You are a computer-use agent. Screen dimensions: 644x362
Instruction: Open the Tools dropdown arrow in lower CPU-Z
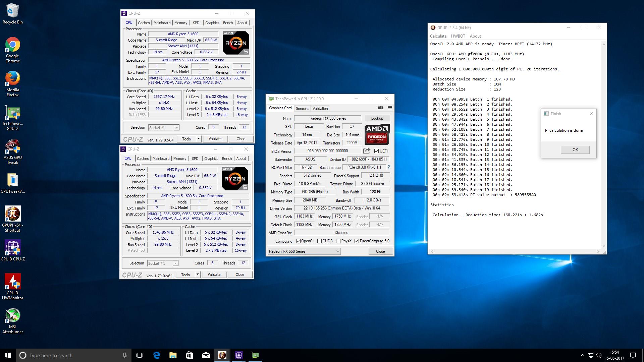pyautogui.click(x=198, y=274)
